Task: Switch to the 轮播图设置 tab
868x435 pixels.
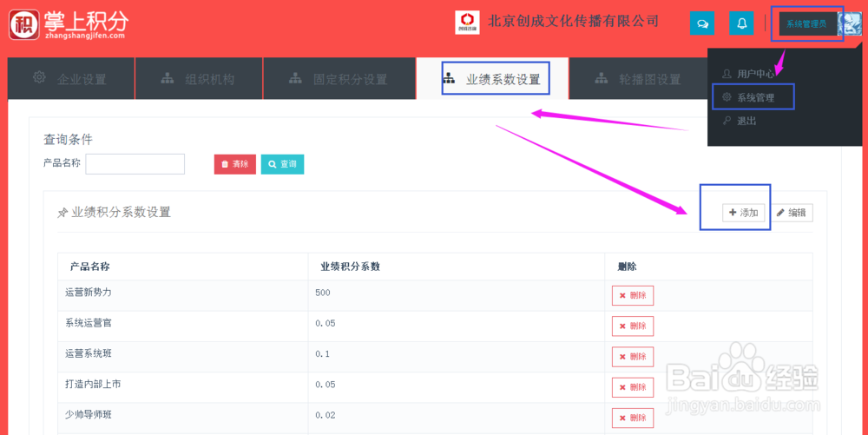Action: (638, 79)
